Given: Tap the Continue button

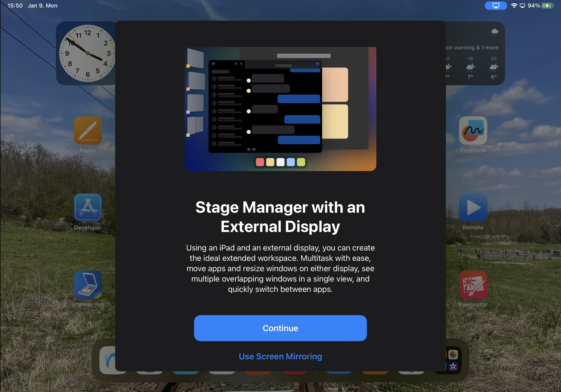Looking at the screenshot, I should pos(280,328).
